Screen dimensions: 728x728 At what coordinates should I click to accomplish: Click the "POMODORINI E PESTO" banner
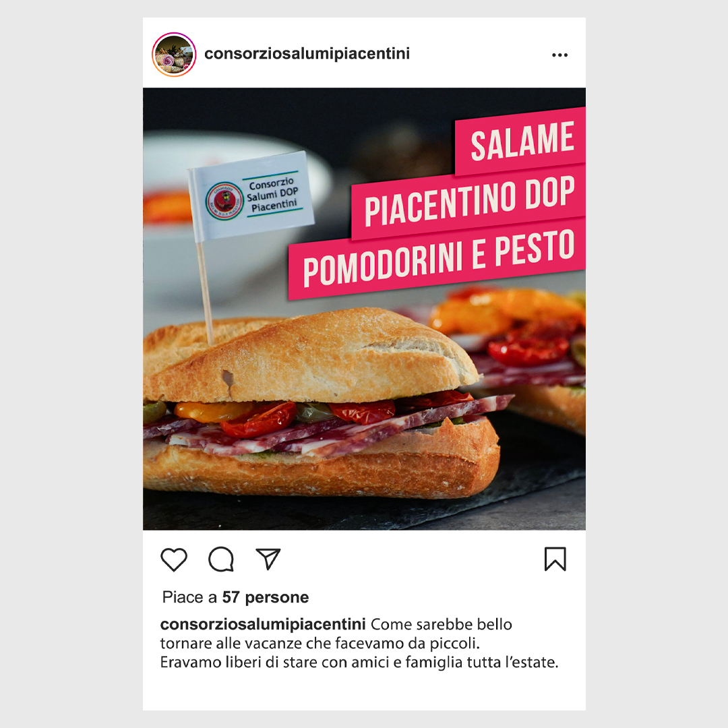point(437,258)
